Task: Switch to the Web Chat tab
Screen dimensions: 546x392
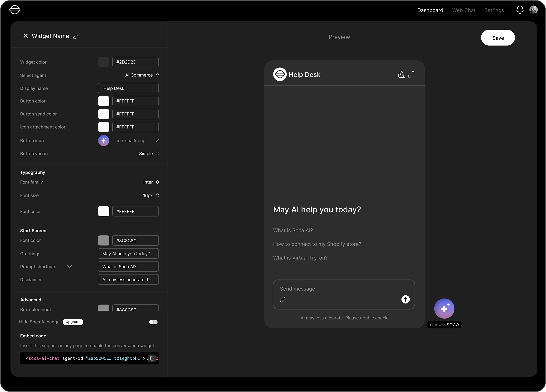Action: 464,10
